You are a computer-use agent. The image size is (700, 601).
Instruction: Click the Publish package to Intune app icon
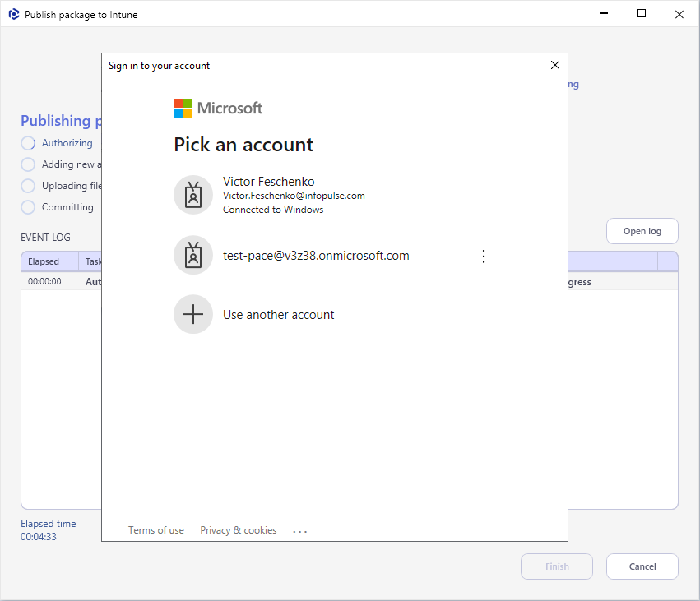(x=14, y=14)
